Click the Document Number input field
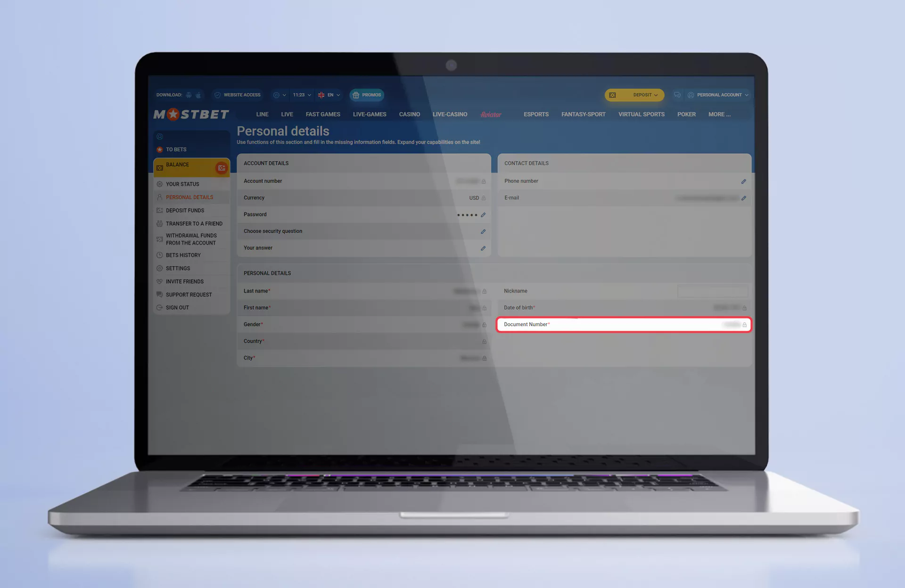This screenshot has height=588, width=905. (x=623, y=324)
